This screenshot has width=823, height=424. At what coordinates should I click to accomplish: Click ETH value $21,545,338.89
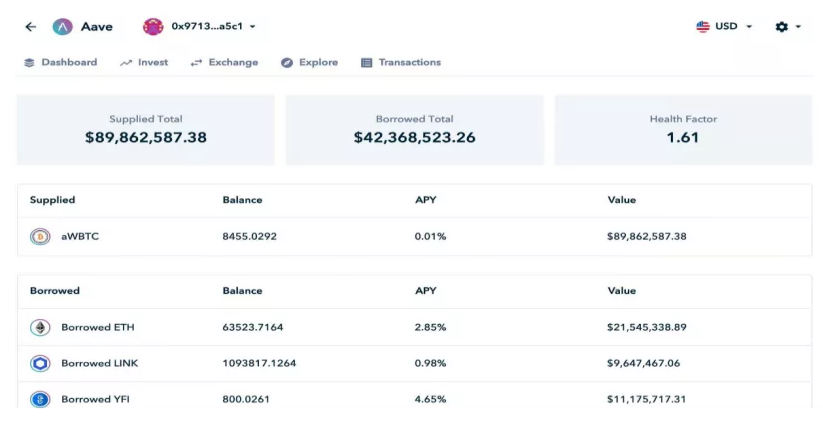[647, 327]
